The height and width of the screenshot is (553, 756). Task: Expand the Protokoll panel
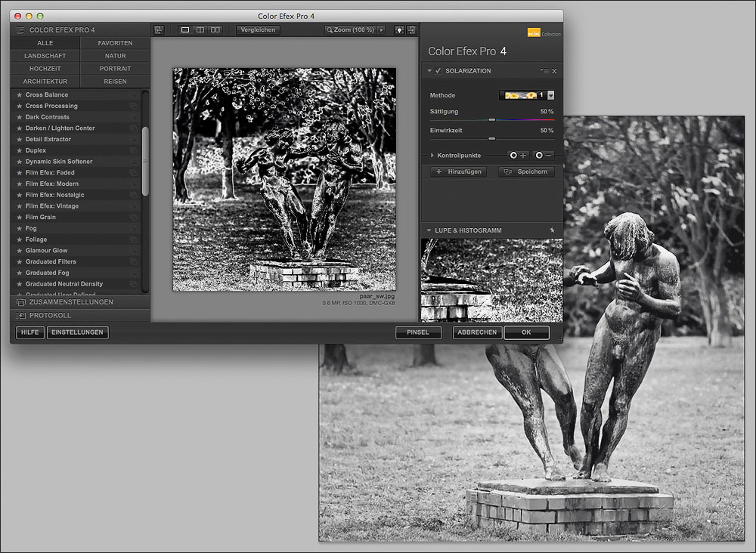(80, 316)
